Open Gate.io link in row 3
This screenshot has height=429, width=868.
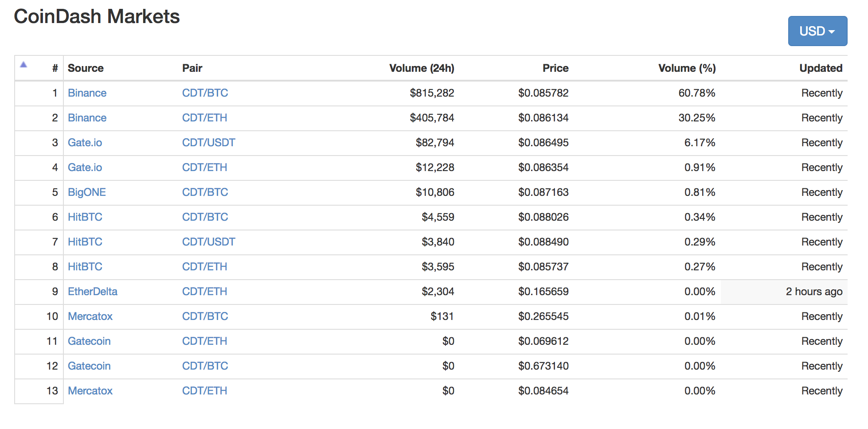tap(85, 143)
